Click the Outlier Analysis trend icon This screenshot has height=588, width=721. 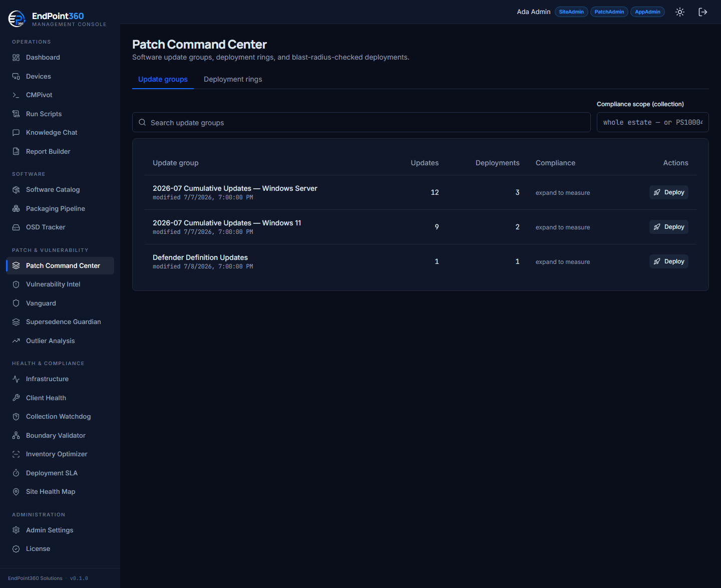click(x=16, y=341)
